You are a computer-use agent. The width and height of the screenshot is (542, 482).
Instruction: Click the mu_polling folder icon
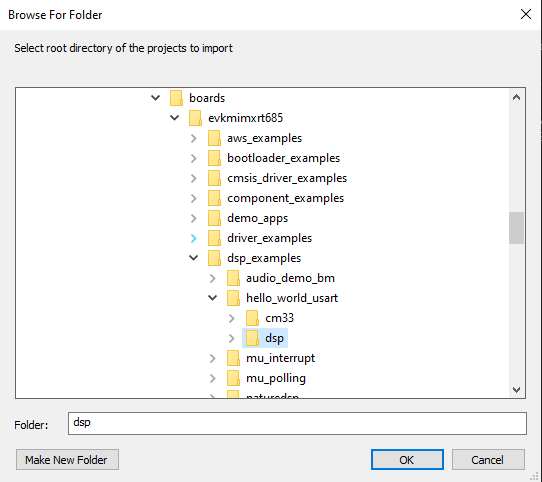[x=233, y=378]
